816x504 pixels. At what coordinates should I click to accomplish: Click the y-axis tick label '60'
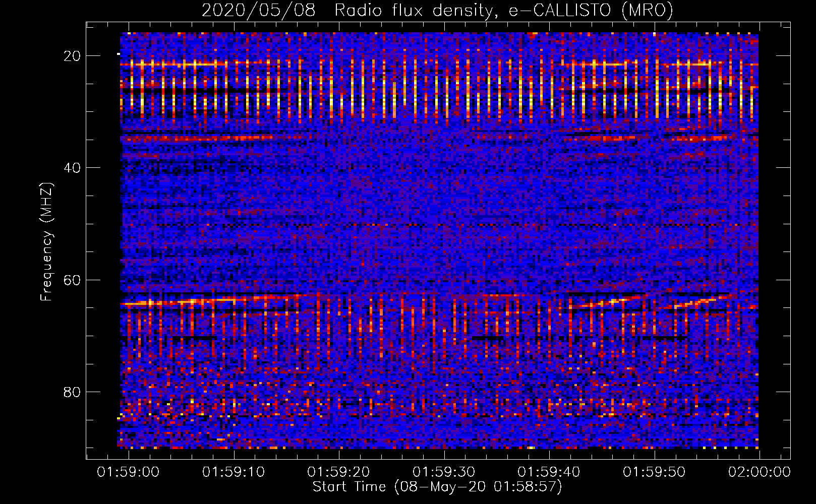tap(73, 280)
